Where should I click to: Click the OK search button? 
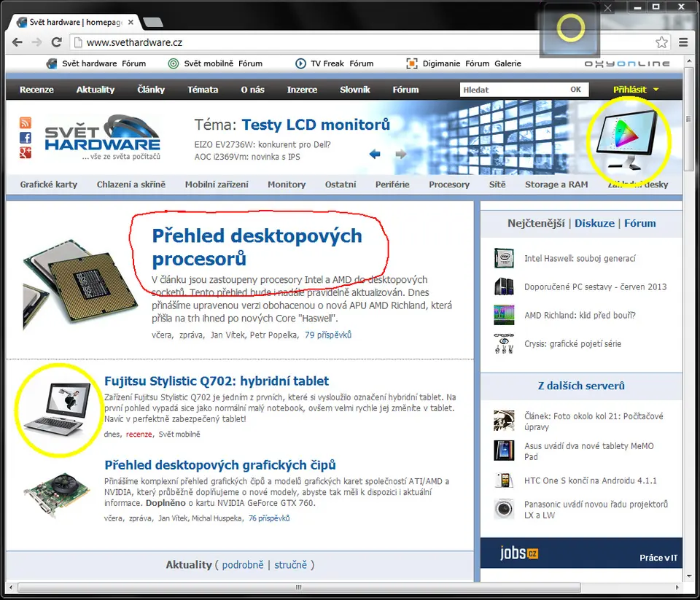pos(575,89)
